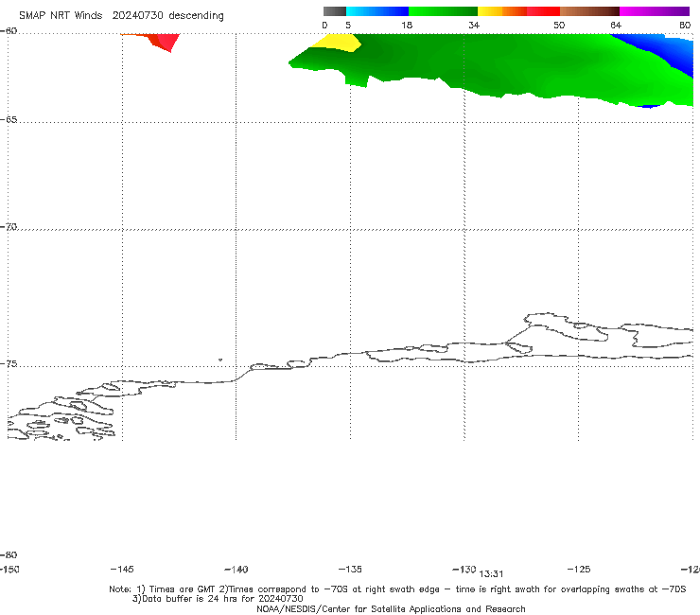700x615 pixels.
Task: Click the red wind patch near -143 longitude
Action: point(164,41)
